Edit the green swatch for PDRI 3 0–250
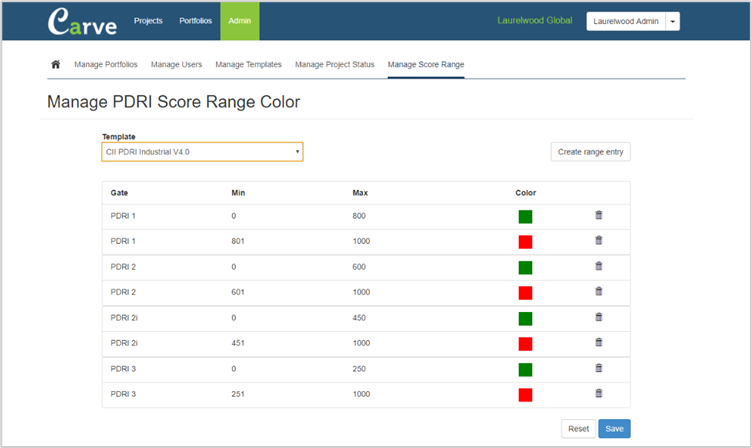 pyautogui.click(x=525, y=370)
